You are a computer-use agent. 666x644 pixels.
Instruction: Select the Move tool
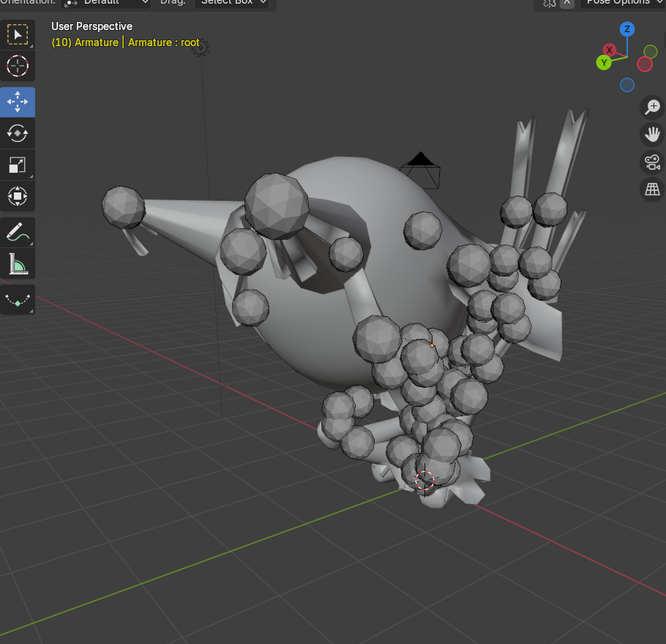(18, 102)
